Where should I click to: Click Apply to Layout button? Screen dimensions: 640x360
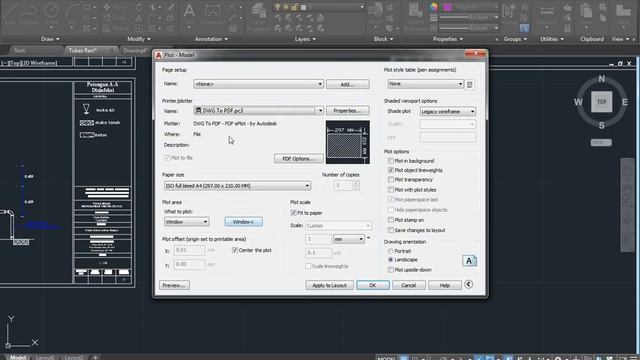[x=329, y=285]
